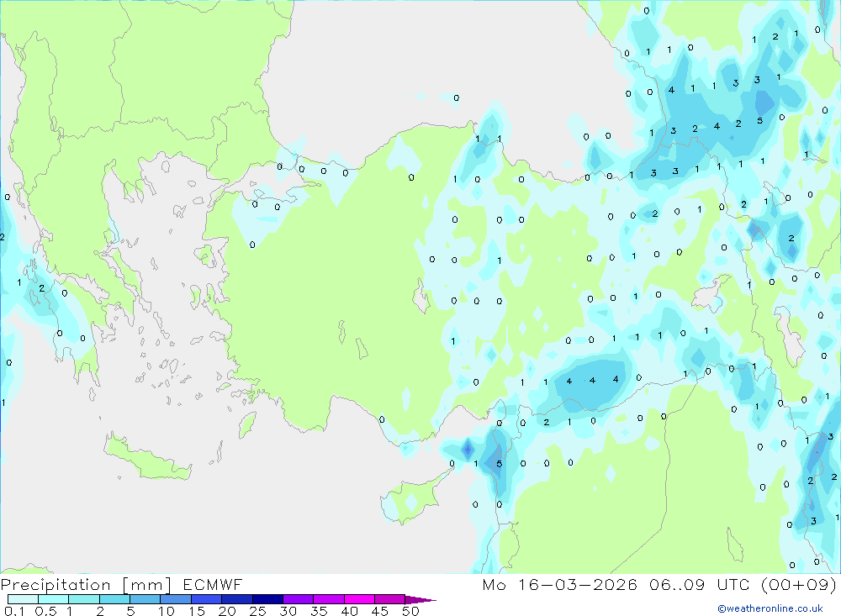Viewport: 841px width, 616px height.
Task: Pick the 10–15 mm legend color swatch
Action: pos(176,599)
